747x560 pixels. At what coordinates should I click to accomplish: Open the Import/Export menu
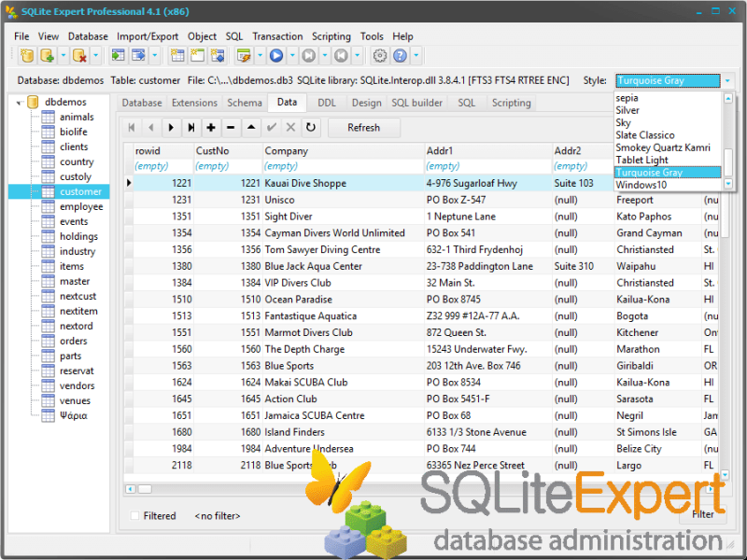(148, 36)
